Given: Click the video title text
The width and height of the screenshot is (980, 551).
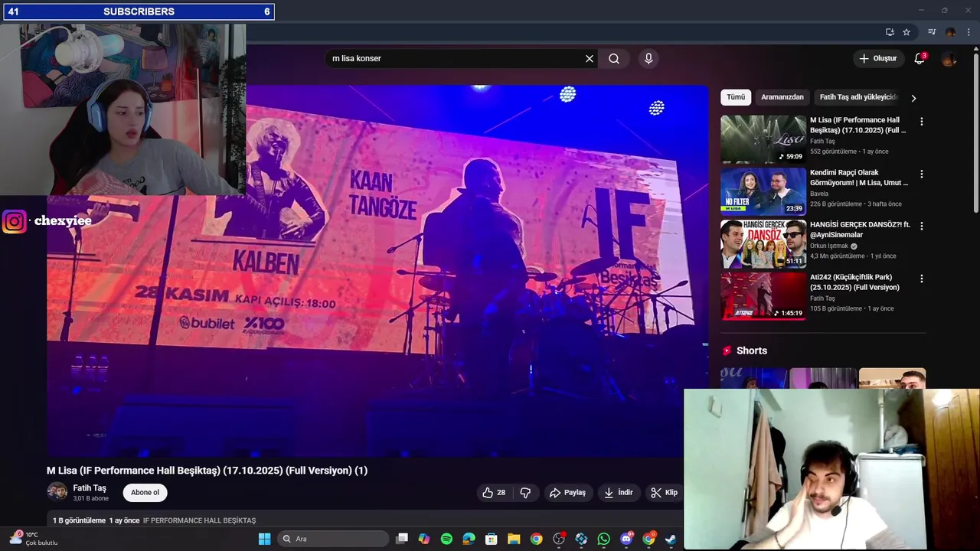Looking at the screenshot, I should point(207,471).
